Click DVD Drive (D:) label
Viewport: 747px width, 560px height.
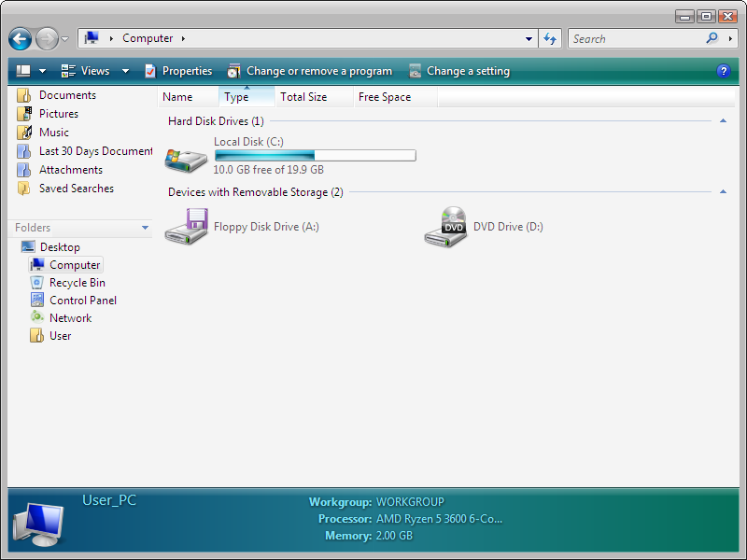(x=508, y=227)
